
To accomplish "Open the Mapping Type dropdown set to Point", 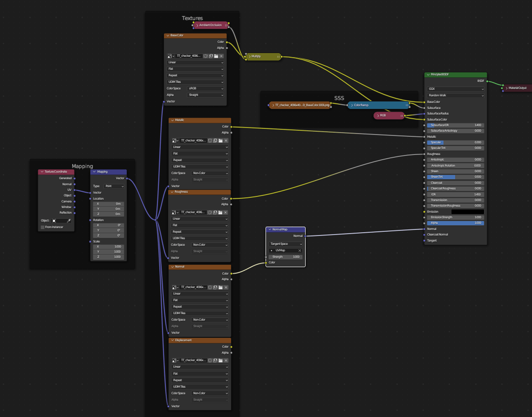I will [115, 186].
